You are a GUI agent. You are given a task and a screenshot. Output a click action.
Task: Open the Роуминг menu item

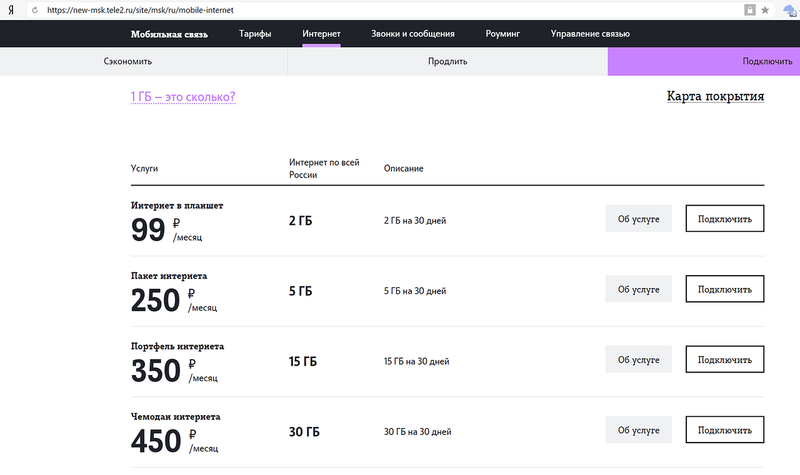tap(503, 34)
